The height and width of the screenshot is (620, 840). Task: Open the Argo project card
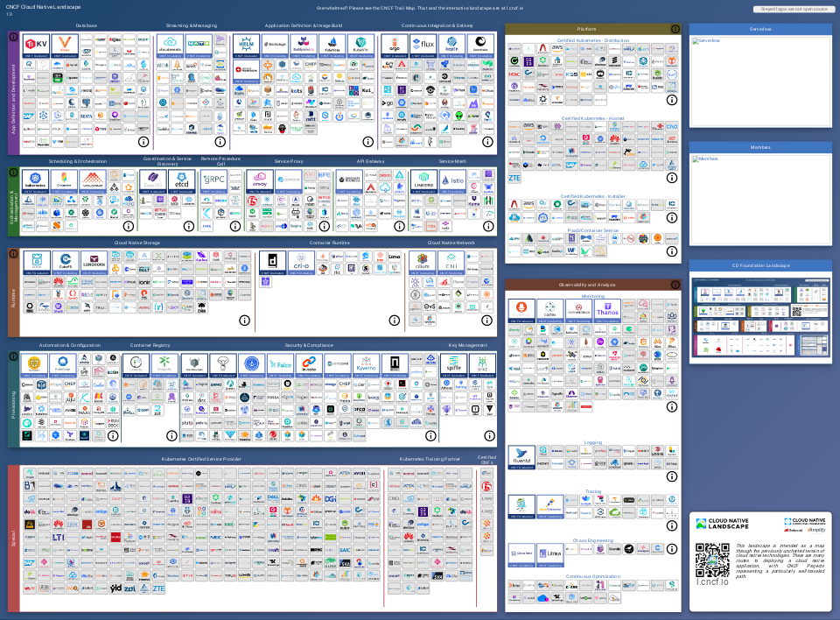pos(395,46)
